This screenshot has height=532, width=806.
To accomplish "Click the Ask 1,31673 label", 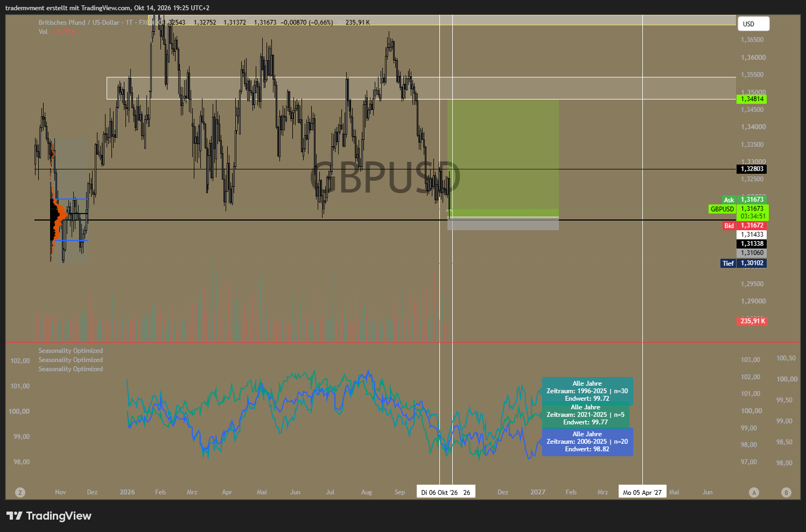I will pos(744,200).
